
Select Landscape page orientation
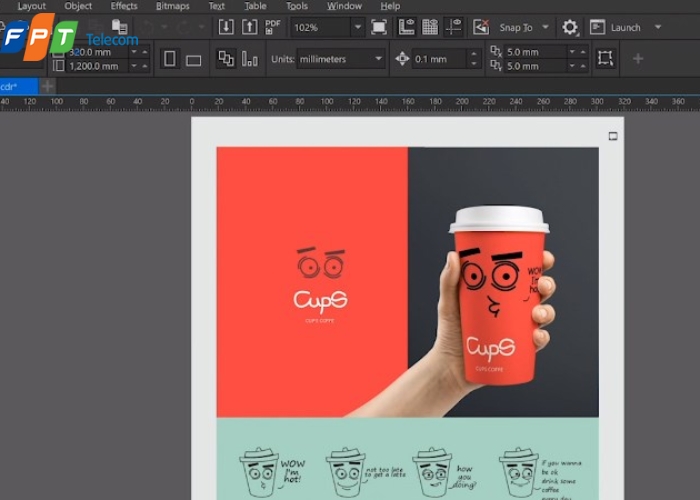(x=193, y=60)
